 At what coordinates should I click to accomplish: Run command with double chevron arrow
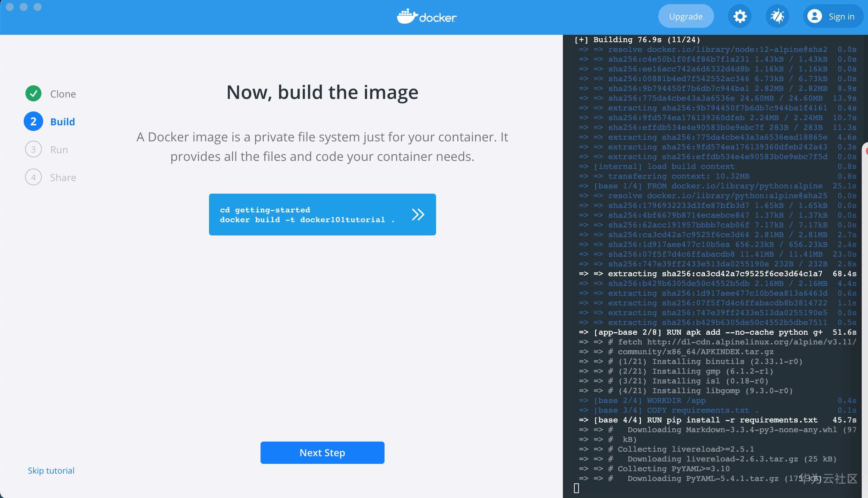[x=418, y=215]
